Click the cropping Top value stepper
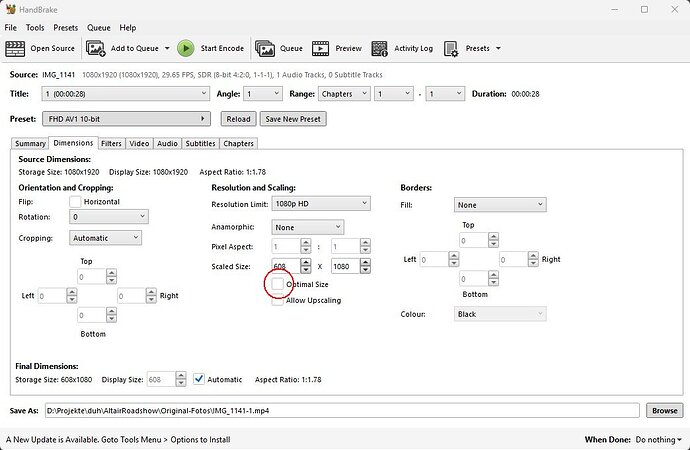 (x=111, y=277)
